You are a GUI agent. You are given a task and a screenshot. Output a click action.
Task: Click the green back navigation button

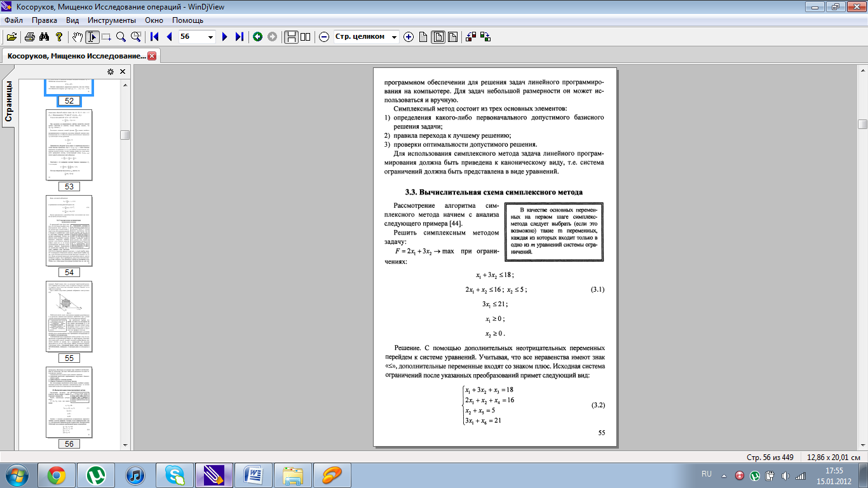pos(257,37)
